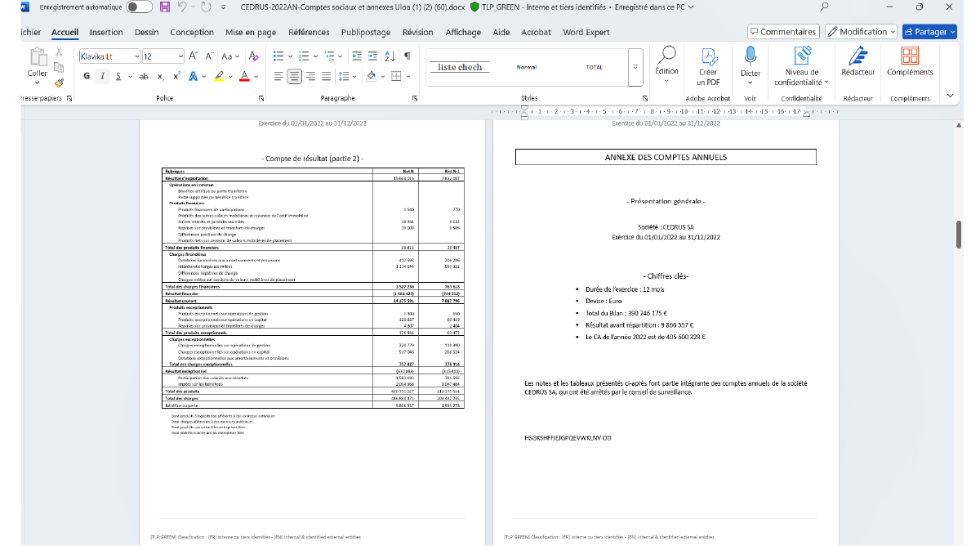Select the Format Painter brush icon

click(x=59, y=83)
